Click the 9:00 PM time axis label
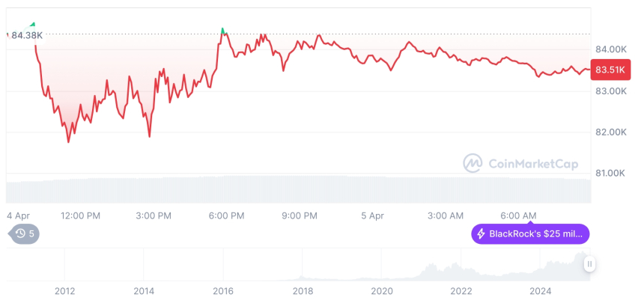The width and height of the screenshot is (644, 300). [x=300, y=215]
